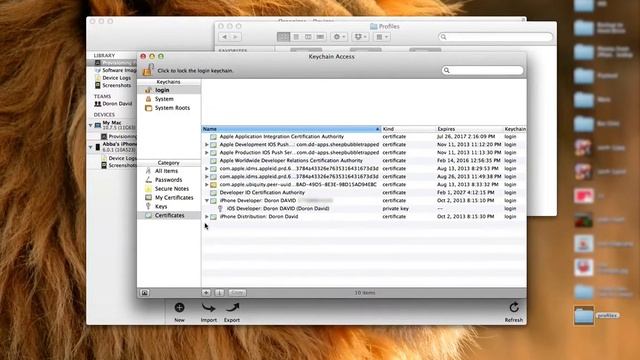
Task: Sort list by Name column header
Action: coord(291,129)
